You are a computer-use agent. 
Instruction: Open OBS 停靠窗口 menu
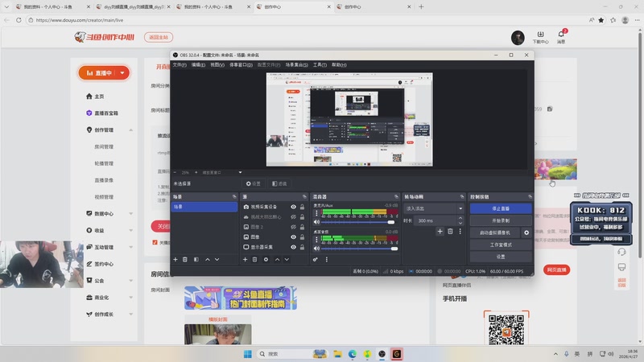[x=241, y=65]
